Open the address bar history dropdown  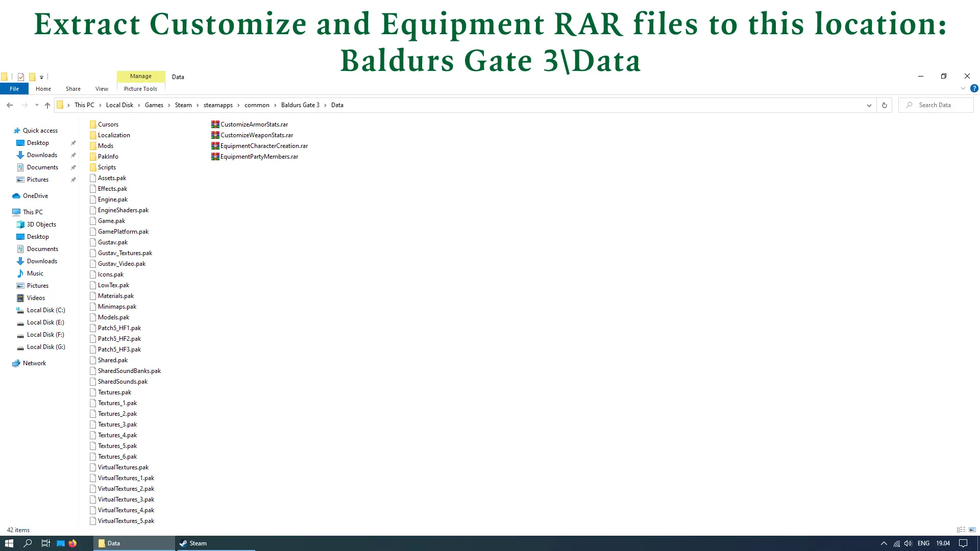click(869, 105)
